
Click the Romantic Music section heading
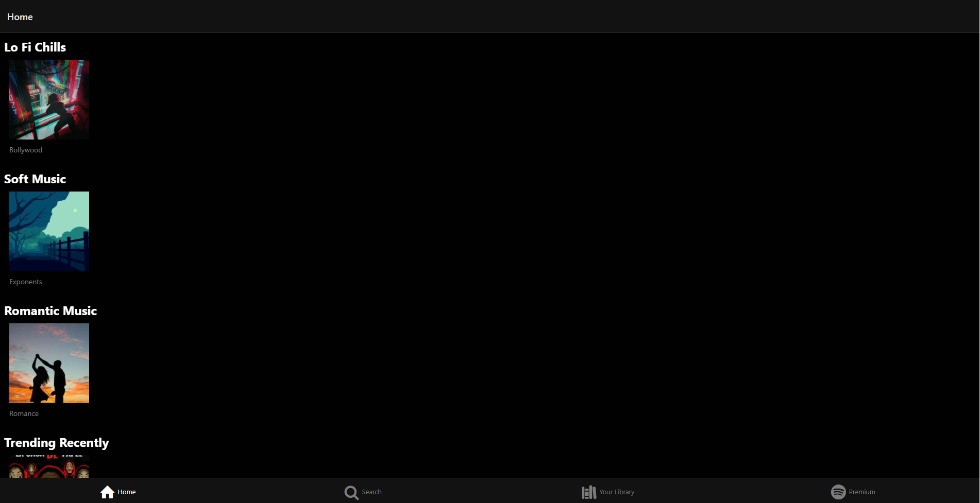point(50,311)
